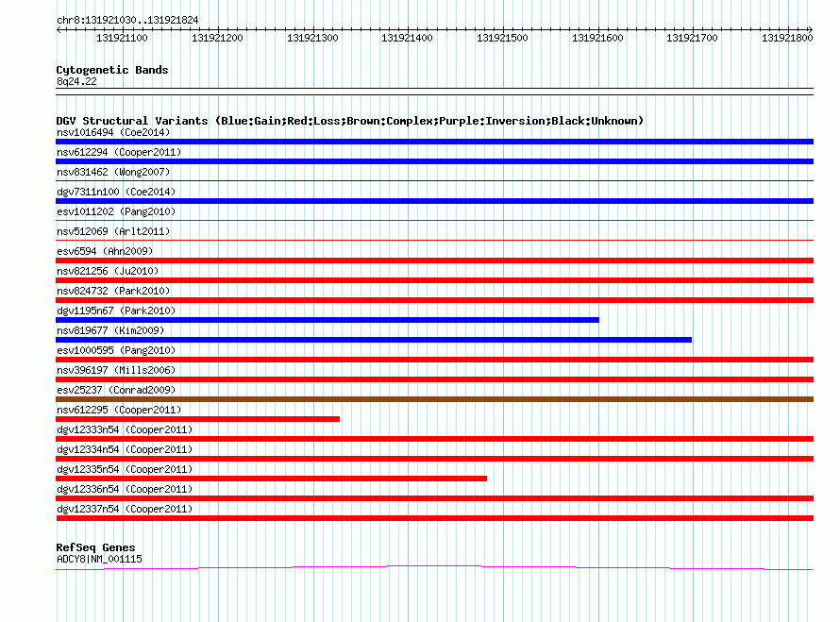Select the red bar under dgv12334n54
The image size is (840, 622).
click(434, 459)
